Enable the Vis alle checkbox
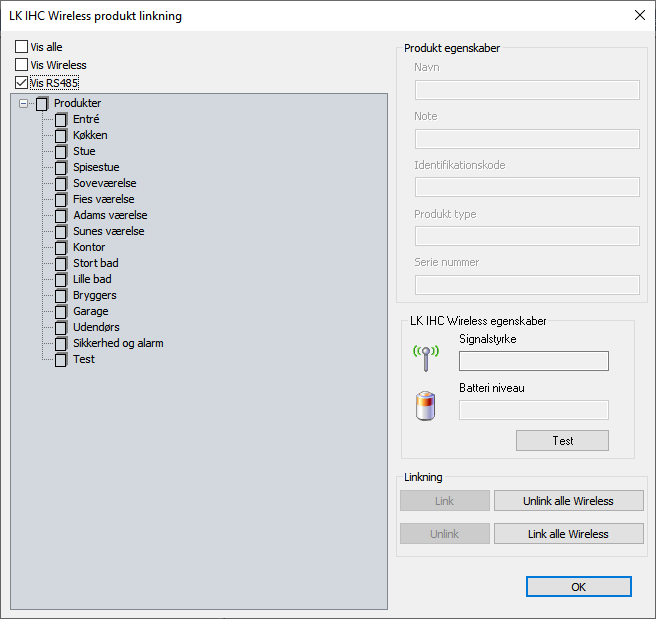The height and width of the screenshot is (619, 656). (x=21, y=46)
